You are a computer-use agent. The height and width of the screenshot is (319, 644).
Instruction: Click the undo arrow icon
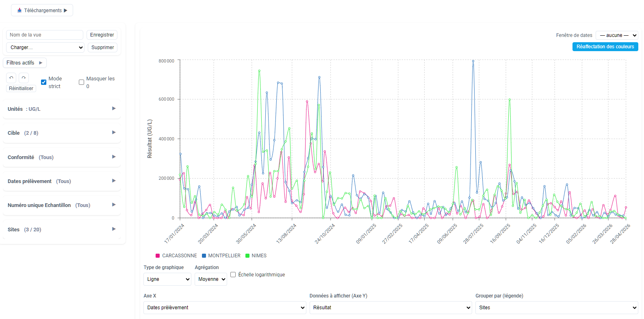pos(11,78)
